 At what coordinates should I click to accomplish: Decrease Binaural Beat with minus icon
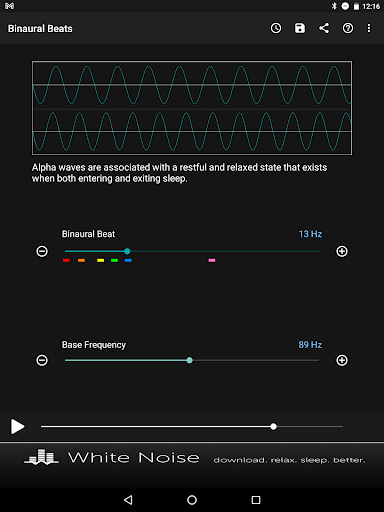click(x=42, y=251)
